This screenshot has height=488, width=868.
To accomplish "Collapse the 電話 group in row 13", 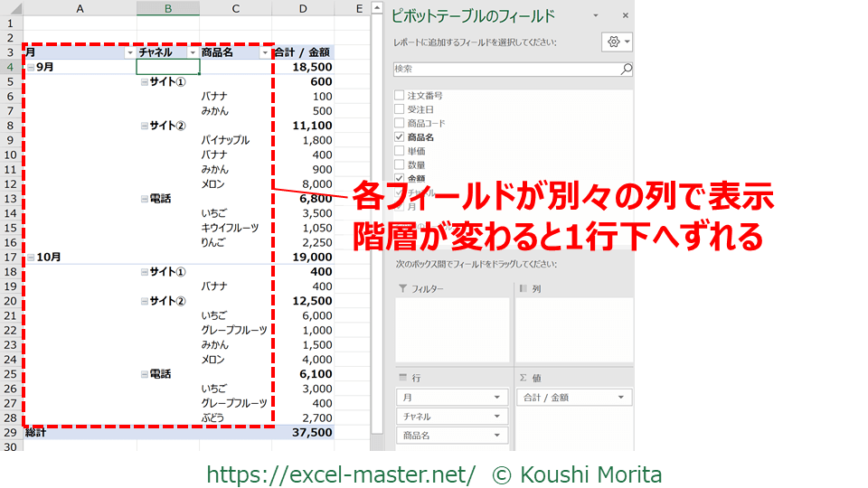I will (x=144, y=199).
